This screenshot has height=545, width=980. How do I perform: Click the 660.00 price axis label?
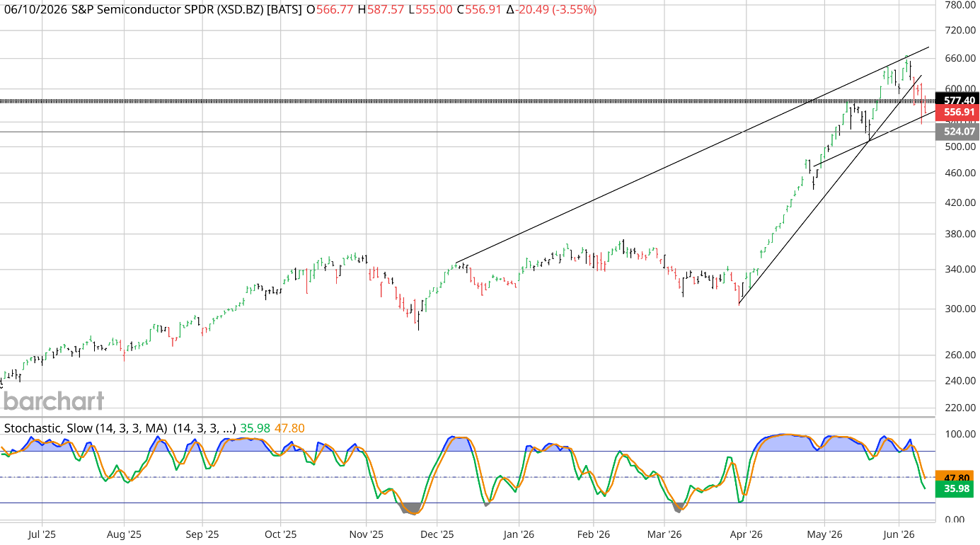click(x=960, y=59)
